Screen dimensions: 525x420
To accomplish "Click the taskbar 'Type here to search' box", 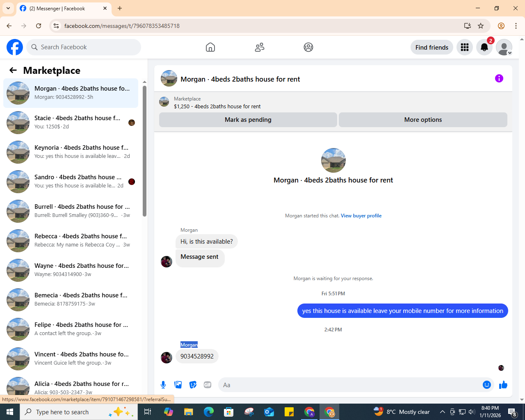I will coord(78,412).
